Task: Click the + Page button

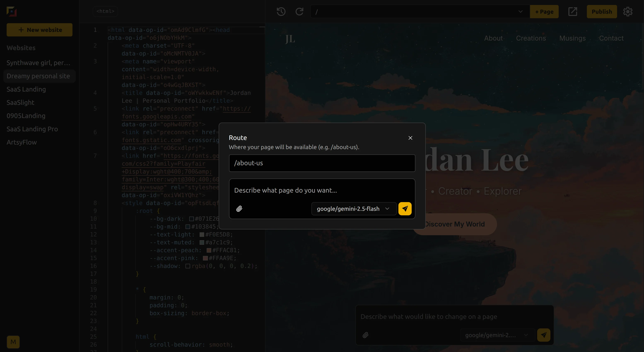Action: pos(544,12)
